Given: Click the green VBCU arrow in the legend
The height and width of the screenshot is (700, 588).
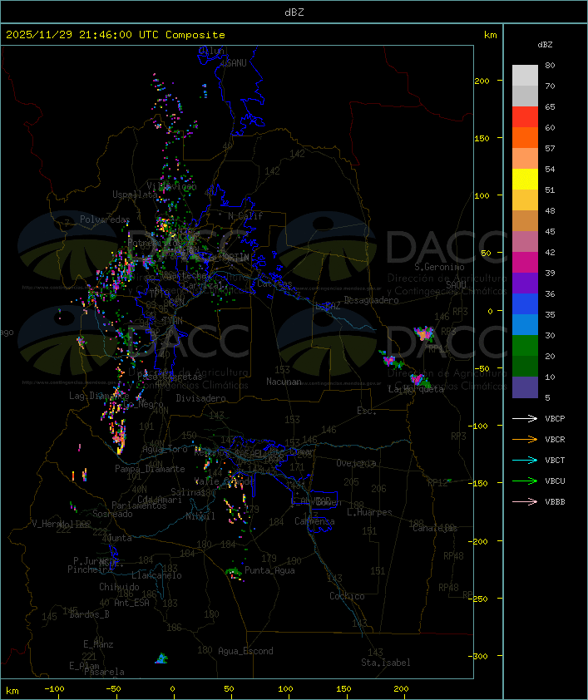Looking at the screenshot, I should [525, 481].
